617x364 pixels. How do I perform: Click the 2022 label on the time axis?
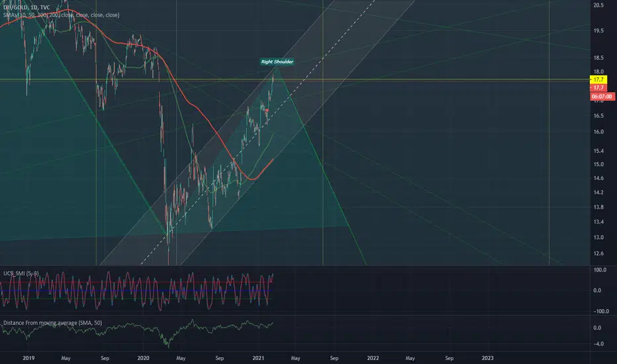(373, 358)
